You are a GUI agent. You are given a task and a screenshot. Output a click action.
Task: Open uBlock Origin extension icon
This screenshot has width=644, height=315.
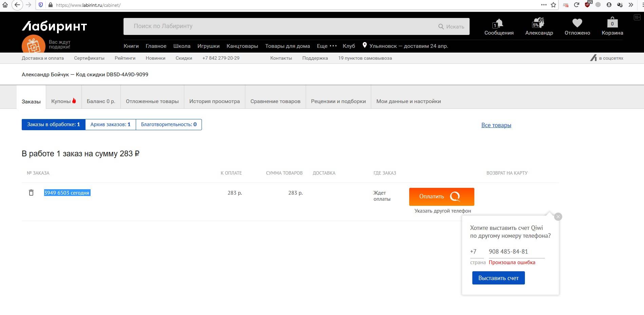[x=588, y=4]
